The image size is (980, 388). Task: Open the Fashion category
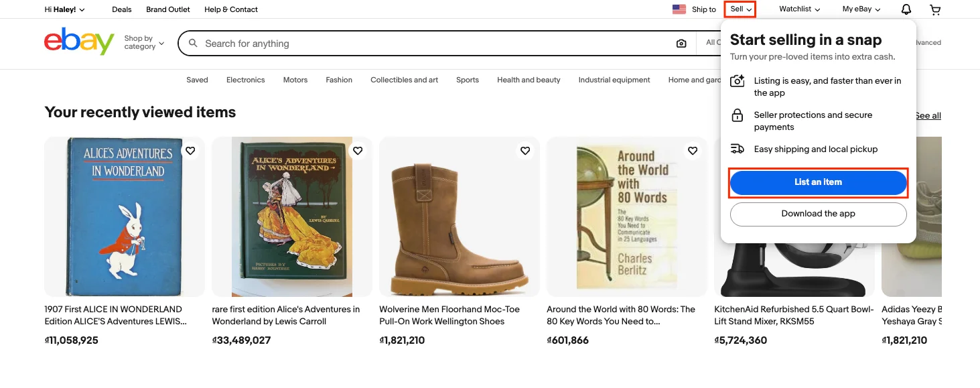click(339, 80)
